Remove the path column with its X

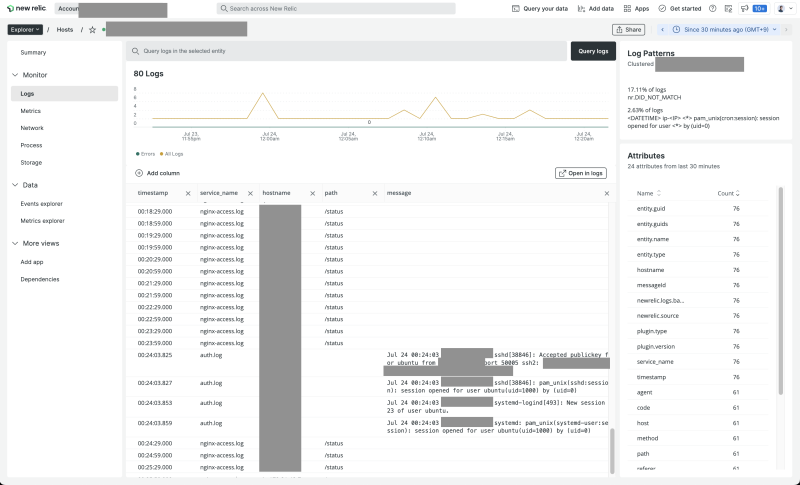(x=373, y=192)
